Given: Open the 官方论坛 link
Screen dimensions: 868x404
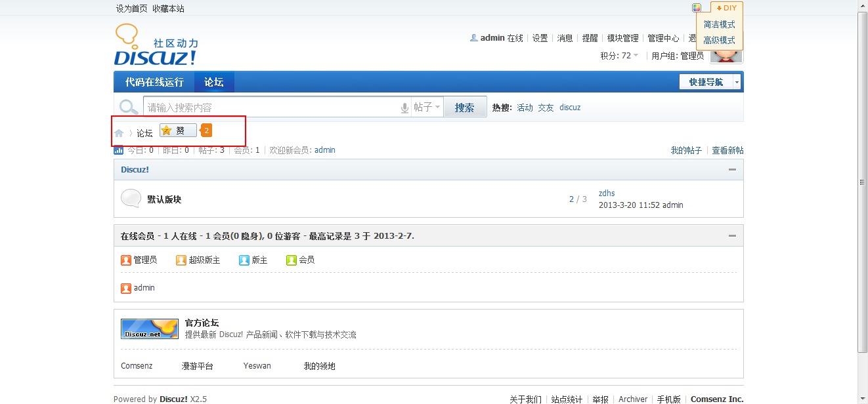Looking at the screenshot, I should click(202, 323).
